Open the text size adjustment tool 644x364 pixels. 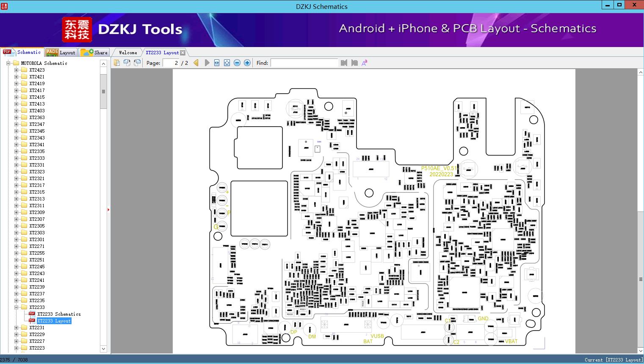click(x=364, y=62)
